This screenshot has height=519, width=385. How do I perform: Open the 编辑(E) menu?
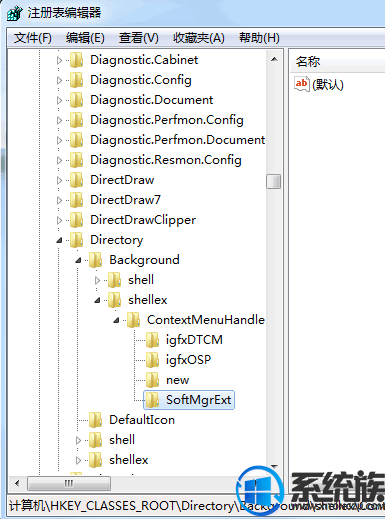point(85,38)
